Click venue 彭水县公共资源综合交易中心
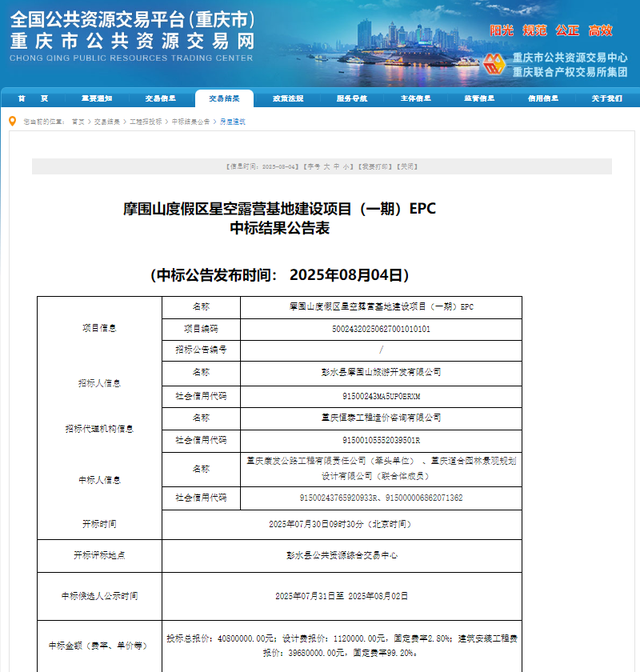The width and height of the screenshot is (640, 672). click(x=342, y=555)
